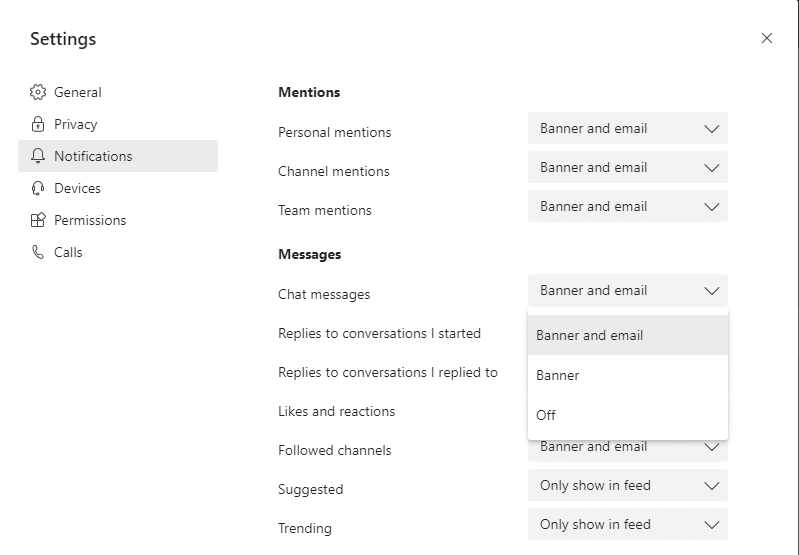Click the Notifications bell icon
The width and height of the screenshot is (799, 555).
[38, 156]
